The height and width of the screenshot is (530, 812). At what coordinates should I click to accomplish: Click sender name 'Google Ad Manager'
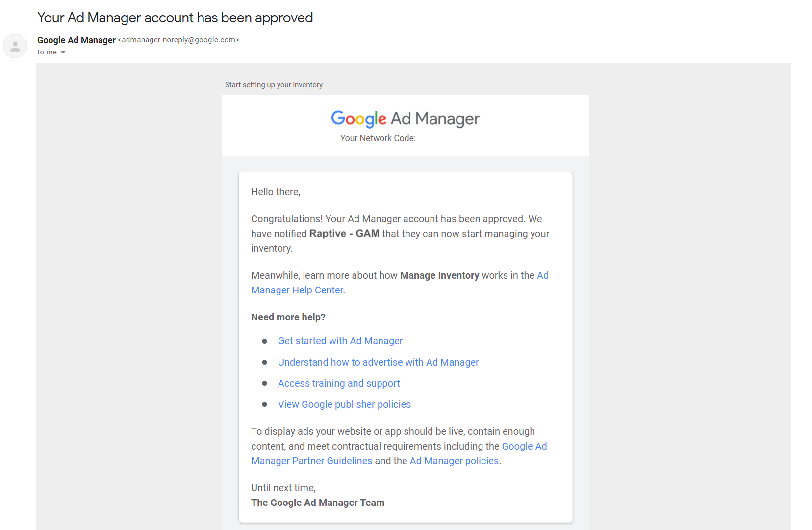[x=76, y=40]
